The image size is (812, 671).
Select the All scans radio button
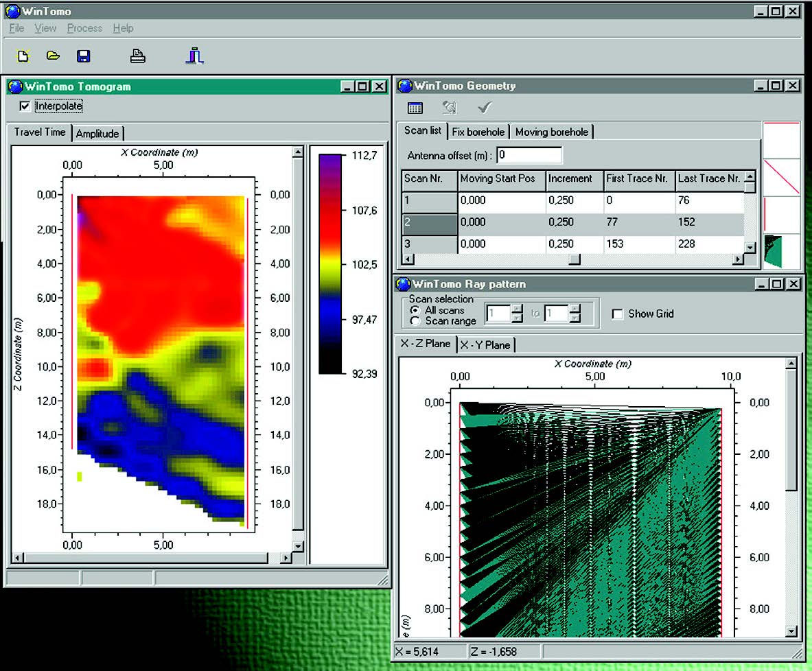click(x=415, y=310)
